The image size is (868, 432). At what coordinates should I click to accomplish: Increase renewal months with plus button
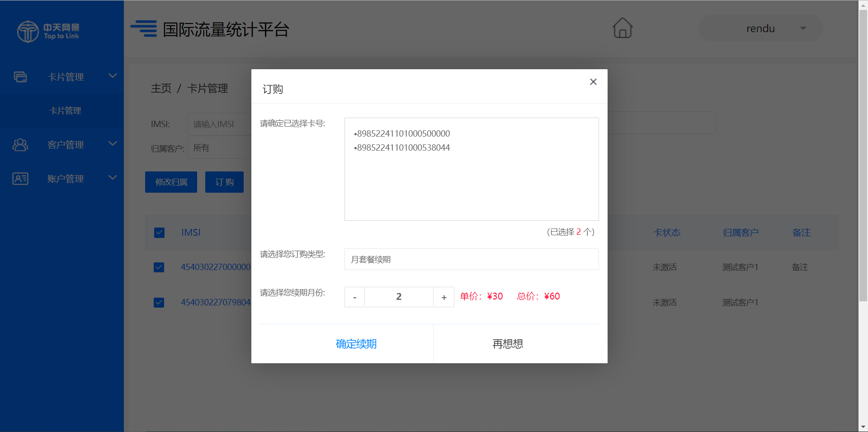(444, 297)
